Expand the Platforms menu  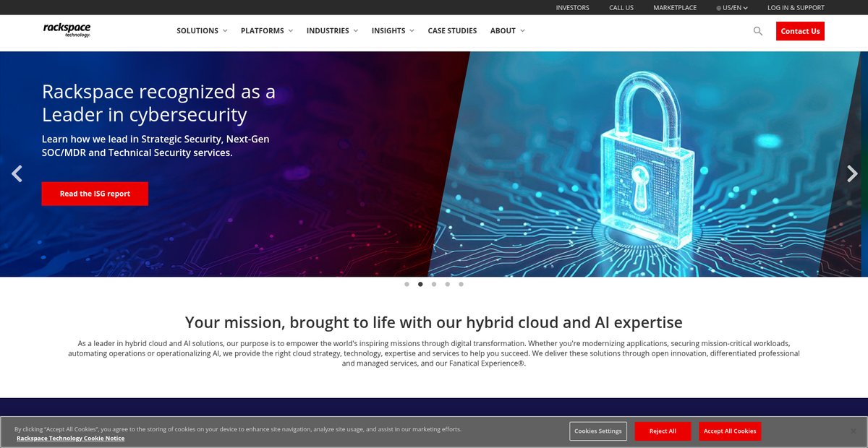pyautogui.click(x=267, y=31)
